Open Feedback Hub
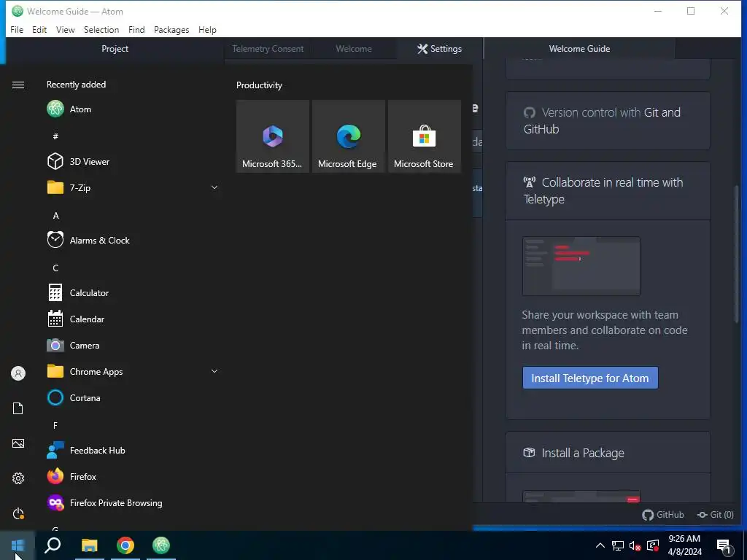 [x=131, y=450]
